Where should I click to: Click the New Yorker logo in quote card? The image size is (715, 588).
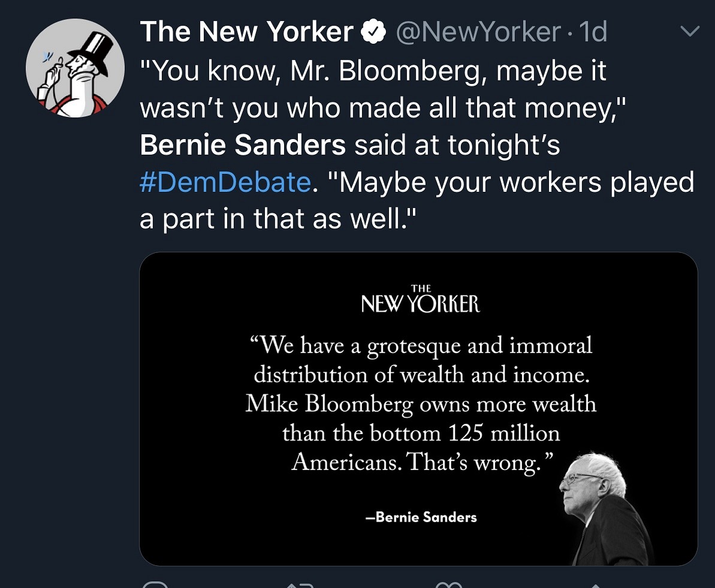click(x=421, y=301)
